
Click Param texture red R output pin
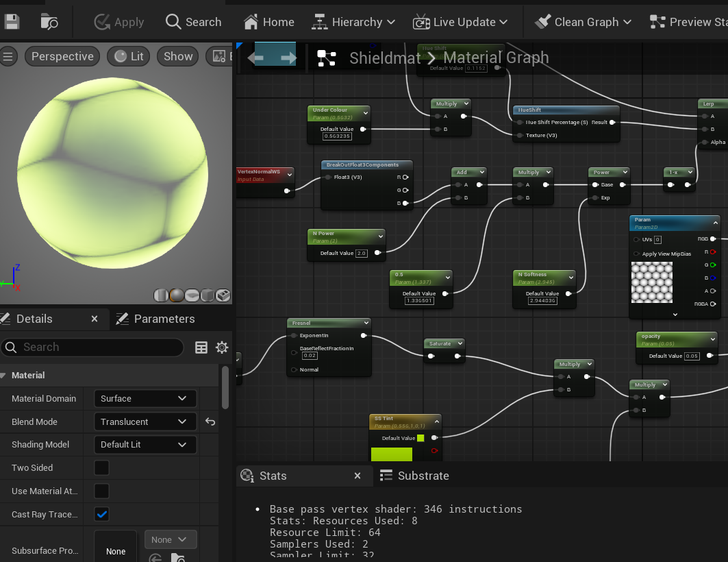pos(713,252)
